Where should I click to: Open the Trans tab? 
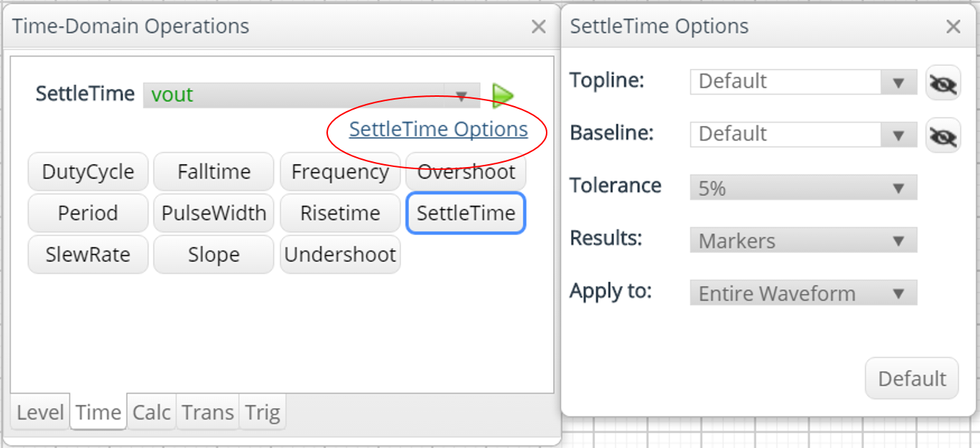point(207,412)
